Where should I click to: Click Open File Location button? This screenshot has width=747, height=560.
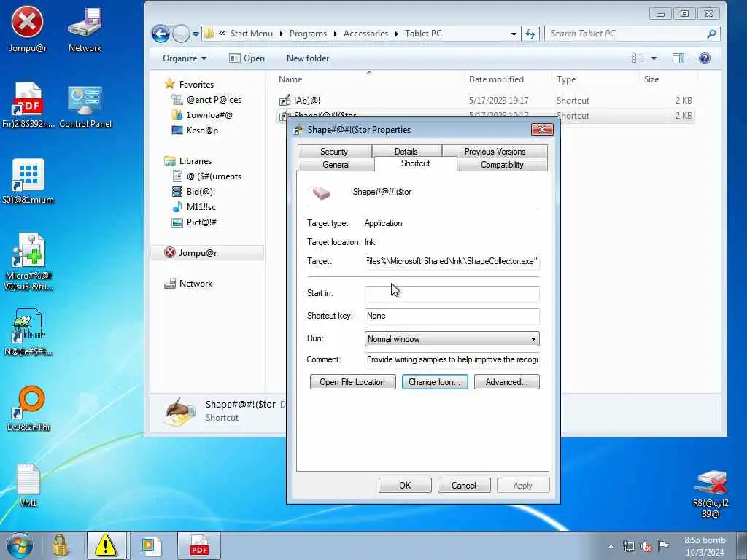pyautogui.click(x=352, y=382)
